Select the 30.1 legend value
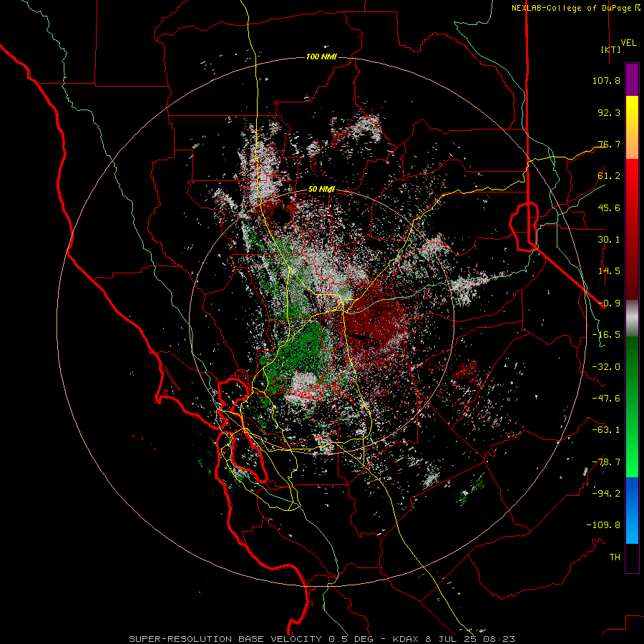The height and width of the screenshot is (644, 644). pos(609,240)
